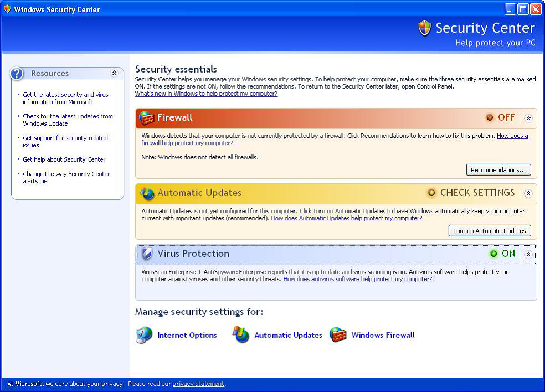Viewport: 545px width, 392px height.
Task: Click the Security Center shield logo in header
Action: [x=425, y=28]
